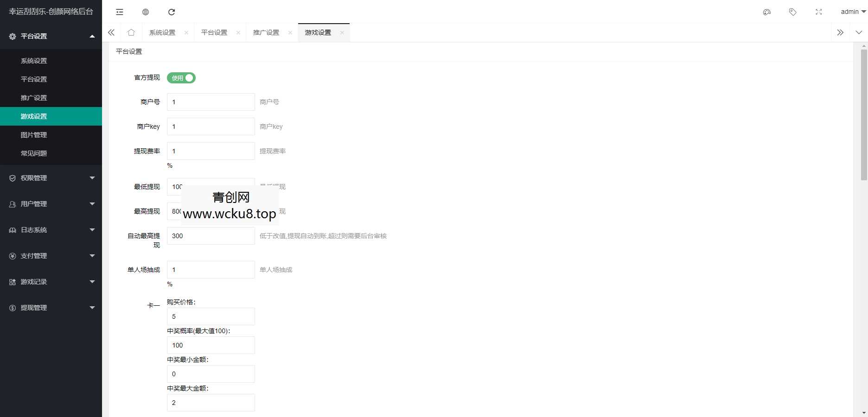Switch to the 系统设置 tab

pyautogui.click(x=162, y=32)
